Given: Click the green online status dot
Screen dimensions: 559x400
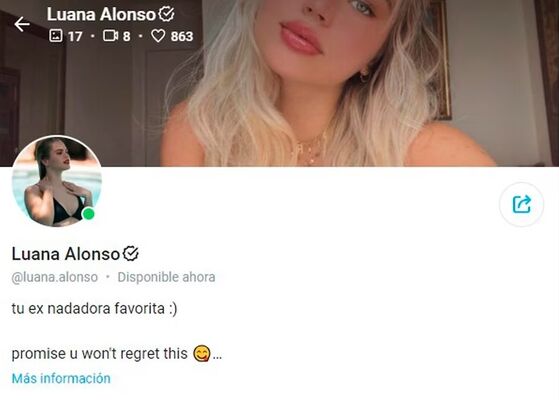Looking at the screenshot, I should click(x=88, y=214).
